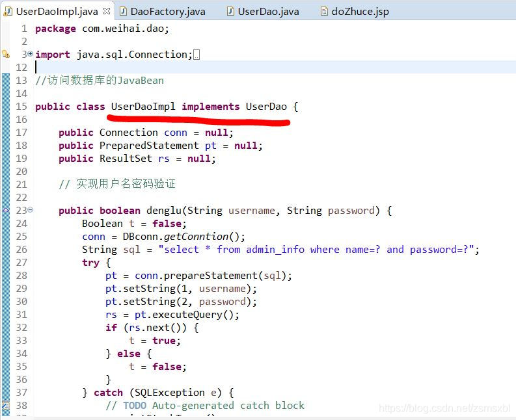Click the warning marker beside line 3
Viewport: 516px width, 420px height.
(6, 54)
